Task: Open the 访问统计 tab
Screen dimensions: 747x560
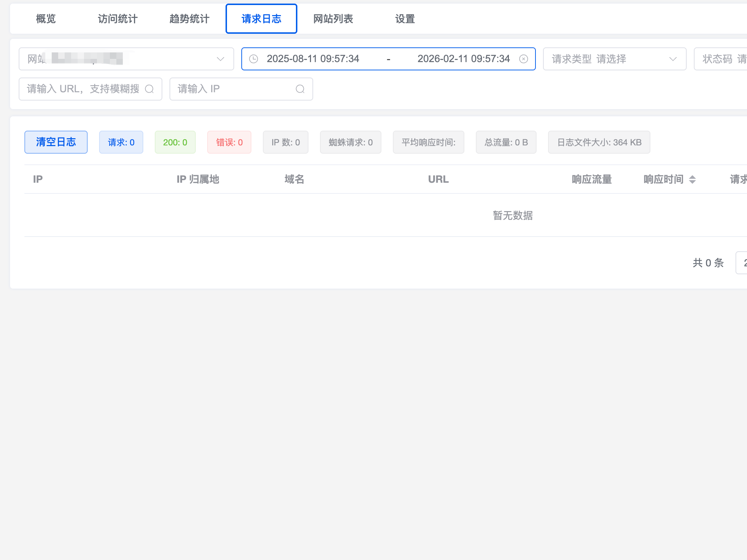Action: [118, 19]
